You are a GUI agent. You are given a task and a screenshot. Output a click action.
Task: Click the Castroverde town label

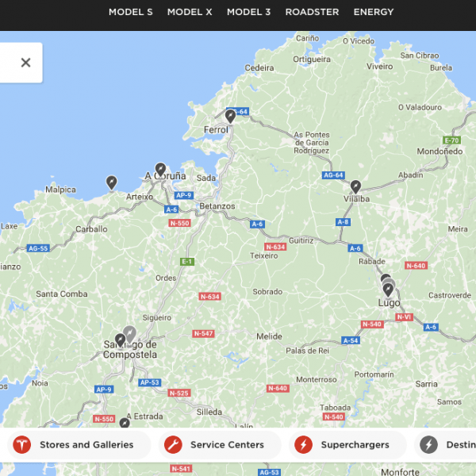pyautogui.click(x=450, y=295)
